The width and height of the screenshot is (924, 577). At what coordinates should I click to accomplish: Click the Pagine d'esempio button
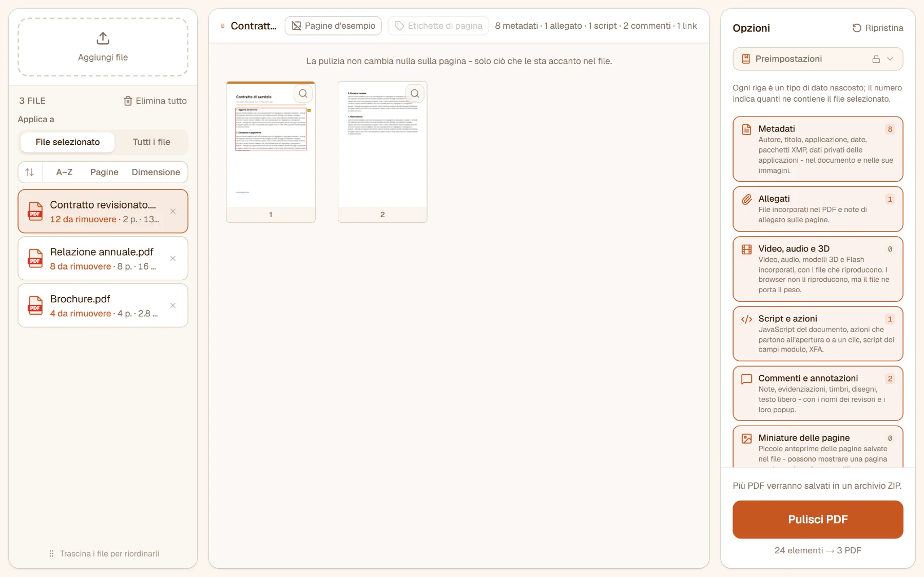pyautogui.click(x=333, y=26)
